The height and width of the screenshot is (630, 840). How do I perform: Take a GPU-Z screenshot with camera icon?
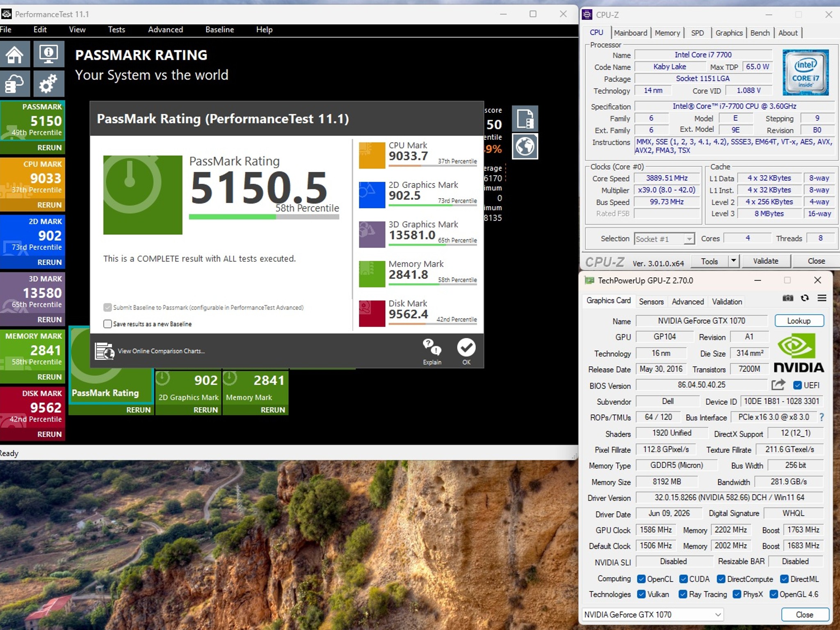tap(787, 298)
